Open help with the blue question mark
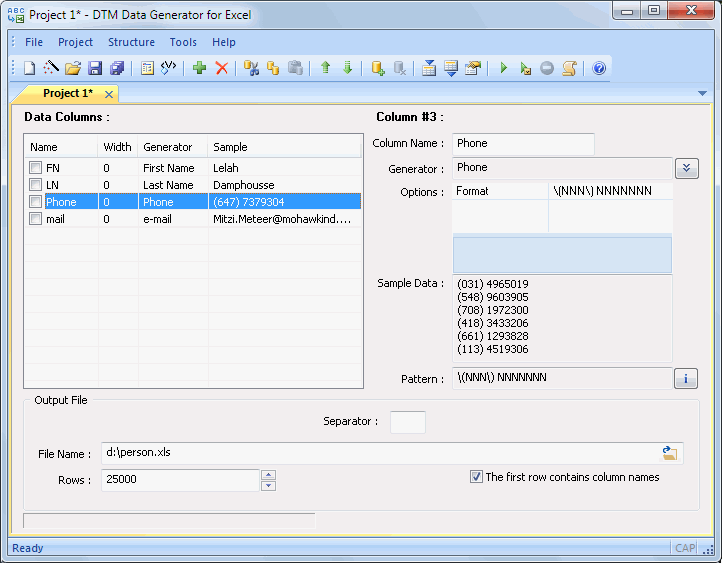 click(599, 68)
